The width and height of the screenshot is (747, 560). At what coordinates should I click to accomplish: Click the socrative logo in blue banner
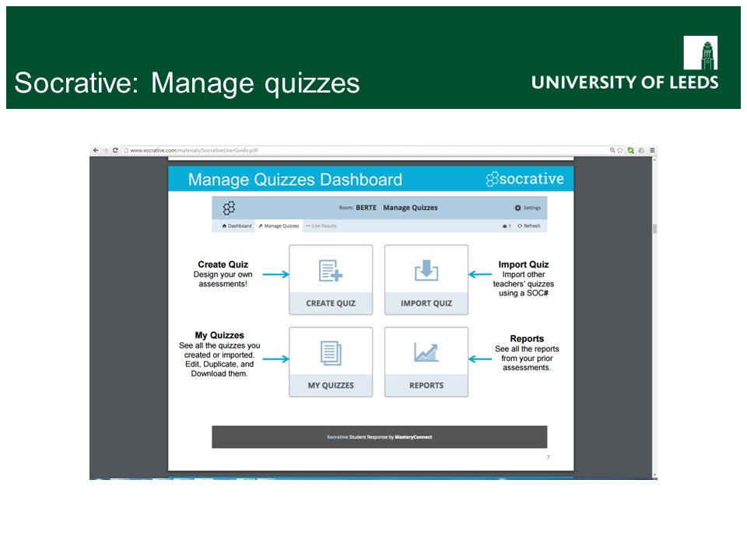[524, 179]
